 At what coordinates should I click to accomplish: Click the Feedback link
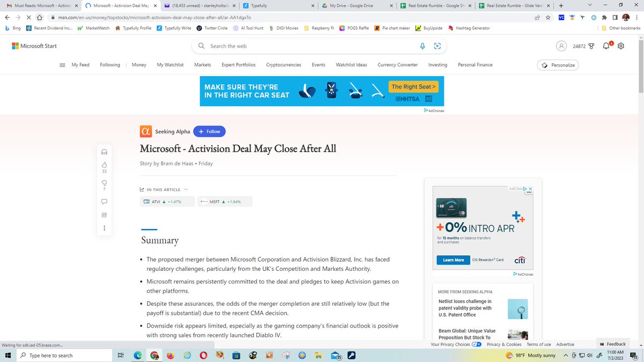click(612, 344)
